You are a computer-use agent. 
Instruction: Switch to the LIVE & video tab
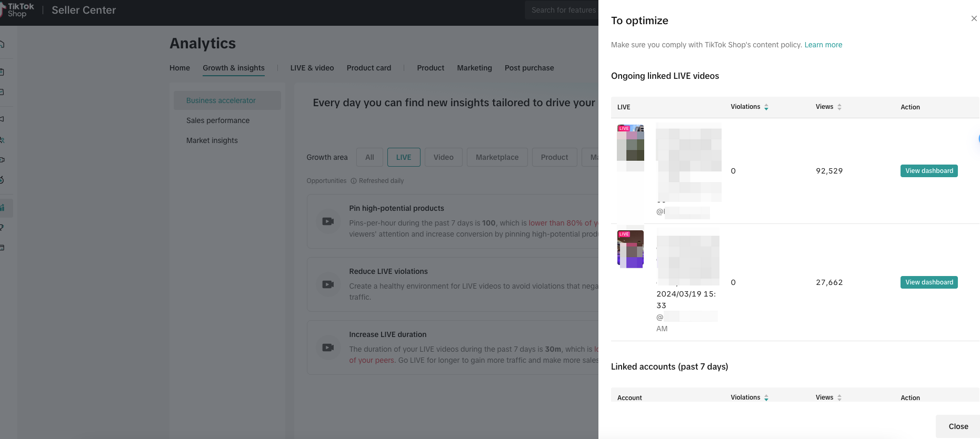pyautogui.click(x=312, y=68)
